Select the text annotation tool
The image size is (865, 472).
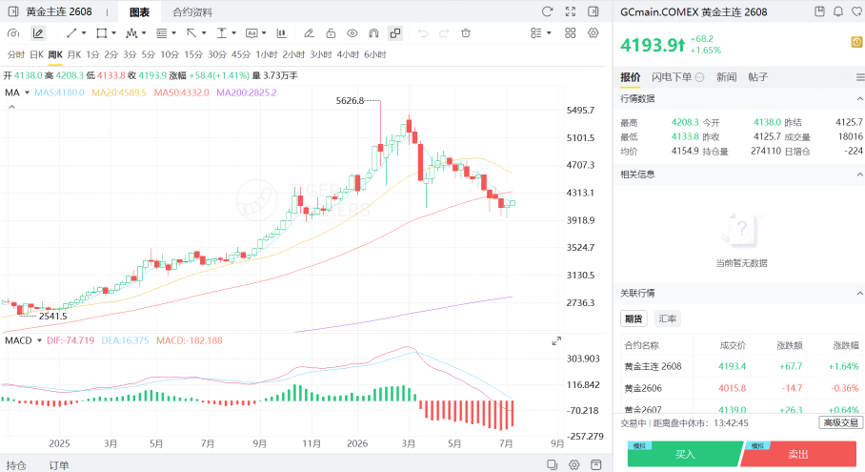(252, 34)
